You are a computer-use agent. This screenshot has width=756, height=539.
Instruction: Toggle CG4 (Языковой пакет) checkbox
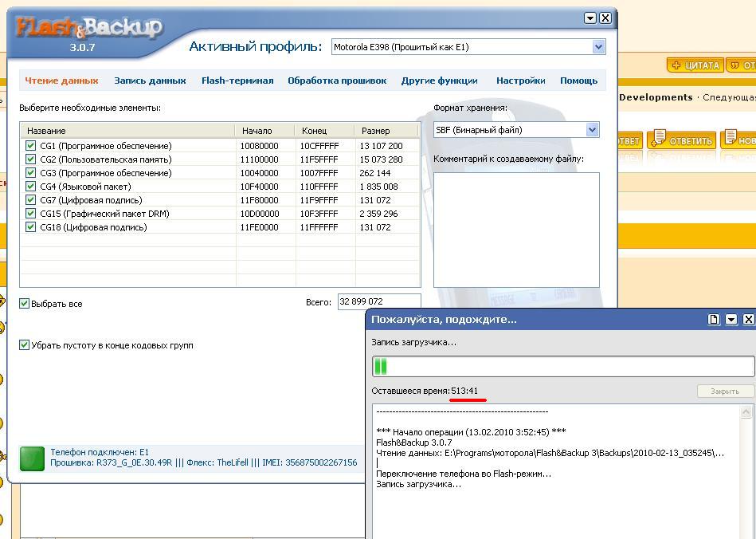point(30,186)
